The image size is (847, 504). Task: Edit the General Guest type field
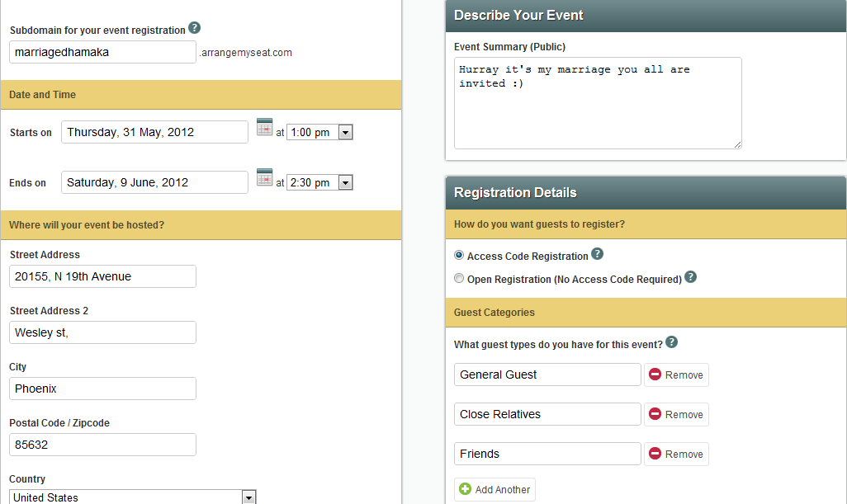pos(547,374)
